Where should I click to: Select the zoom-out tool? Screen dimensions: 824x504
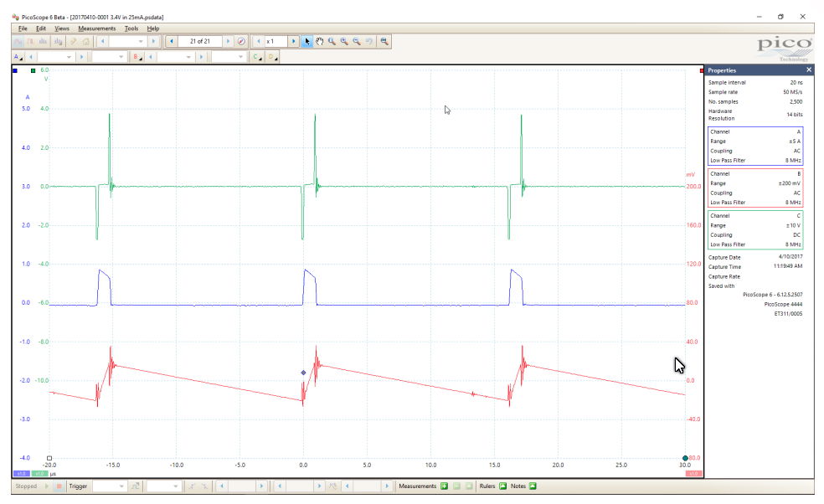pos(357,42)
